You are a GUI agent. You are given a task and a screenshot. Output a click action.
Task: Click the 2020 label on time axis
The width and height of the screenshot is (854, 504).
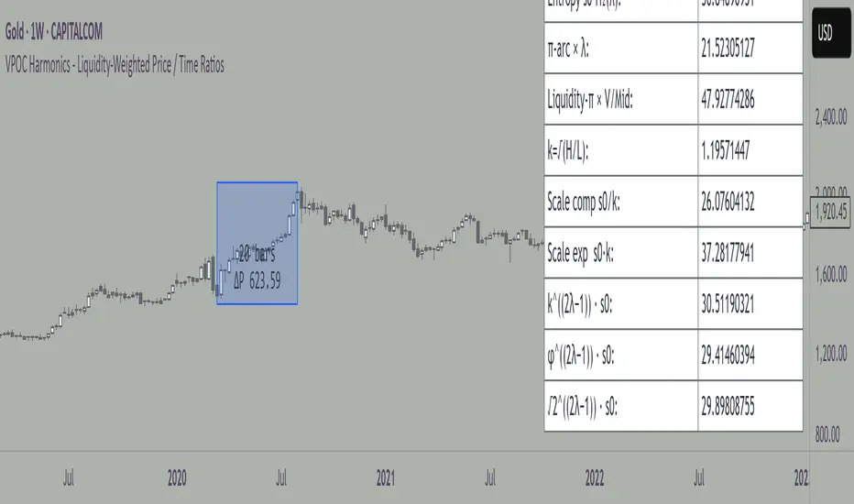pos(177,477)
